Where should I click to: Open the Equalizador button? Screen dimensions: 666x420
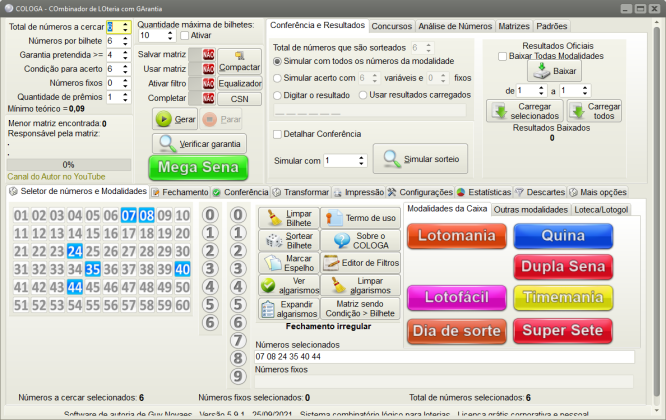[x=240, y=84]
